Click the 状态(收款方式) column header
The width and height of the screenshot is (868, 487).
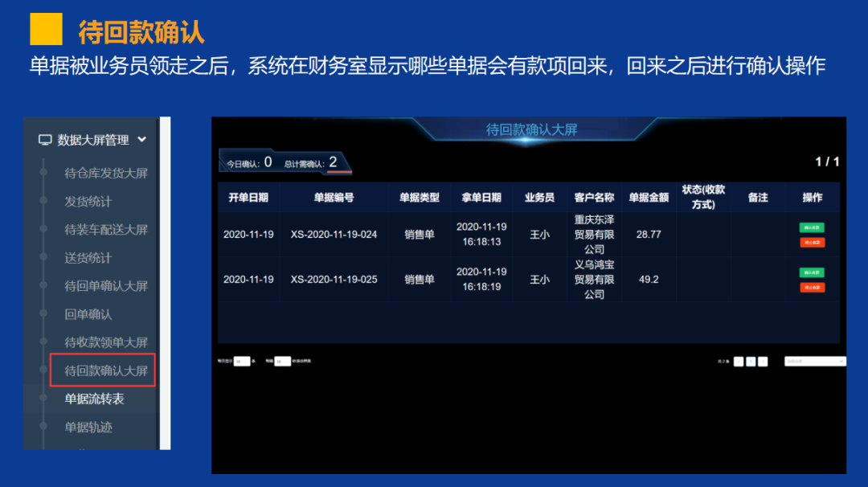pos(703,197)
